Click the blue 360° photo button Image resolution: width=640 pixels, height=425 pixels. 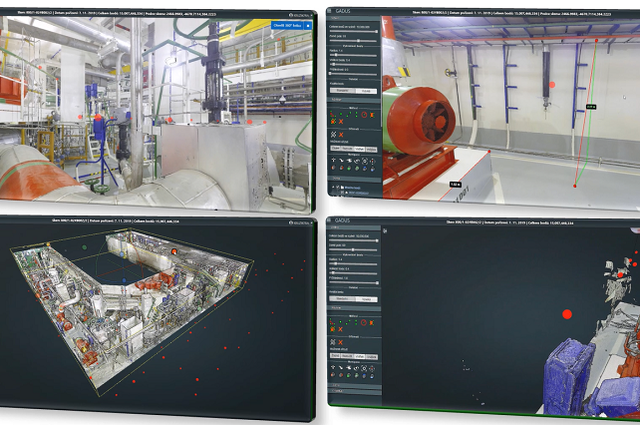coord(287,25)
